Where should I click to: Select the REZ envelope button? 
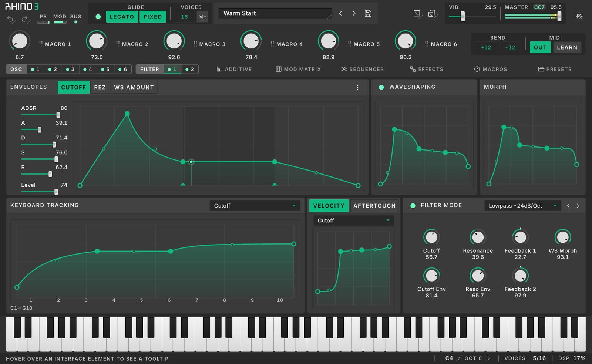pos(100,87)
